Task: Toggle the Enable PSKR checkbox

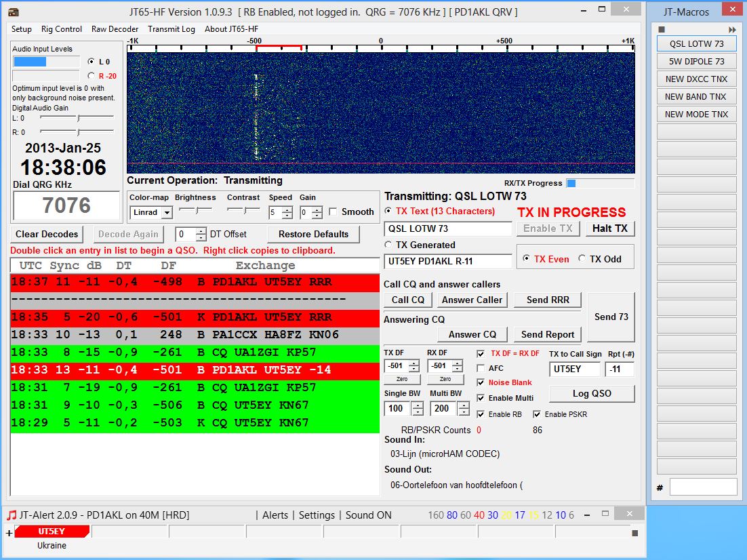Action: tap(537, 414)
